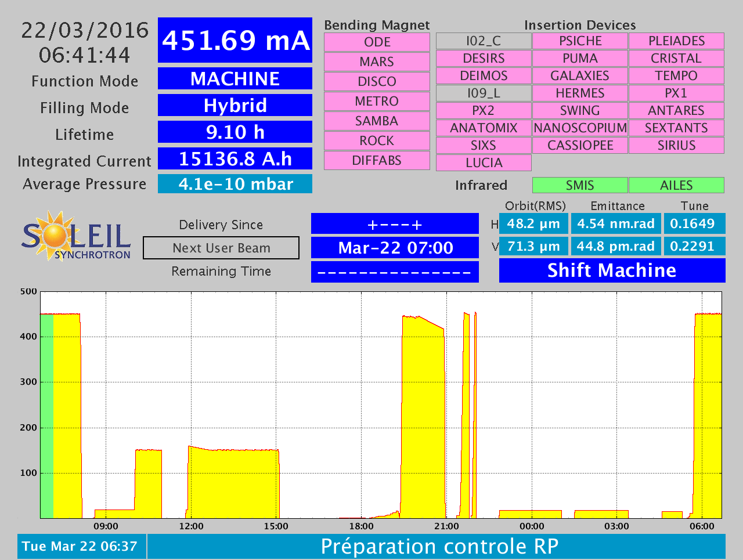
Task: Select the HERMES beamline box
Action: click(x=580, y=93)
